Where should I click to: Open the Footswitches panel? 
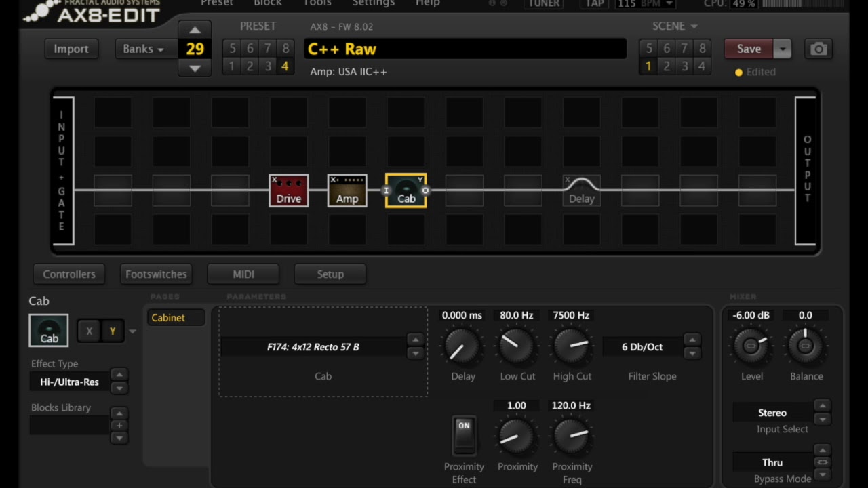[156, 274]
